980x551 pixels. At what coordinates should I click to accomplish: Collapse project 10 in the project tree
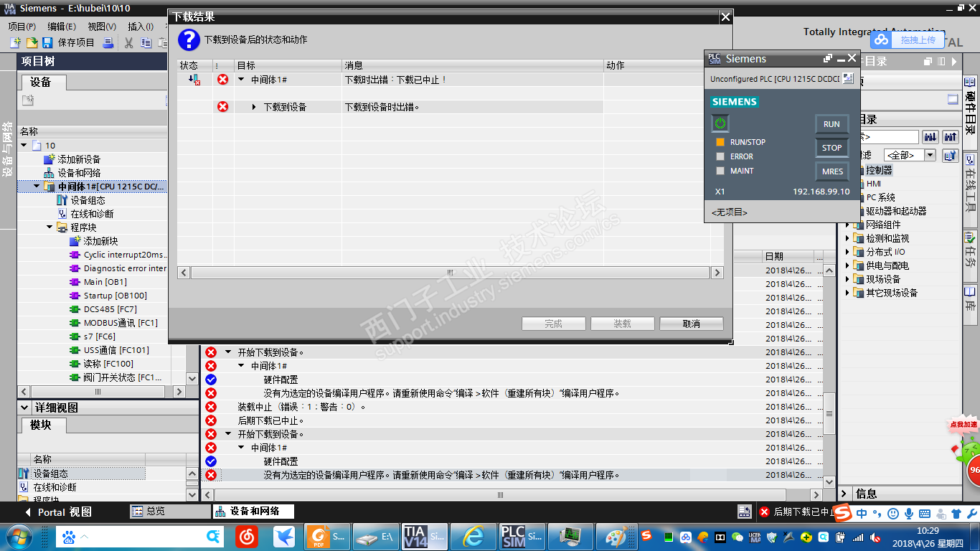click(24, 146)
